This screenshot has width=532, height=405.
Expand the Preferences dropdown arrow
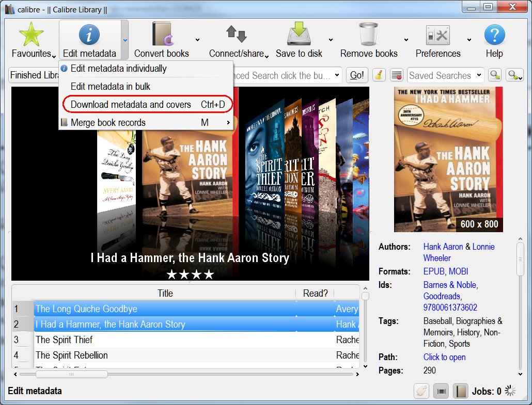tap(469, 40)
